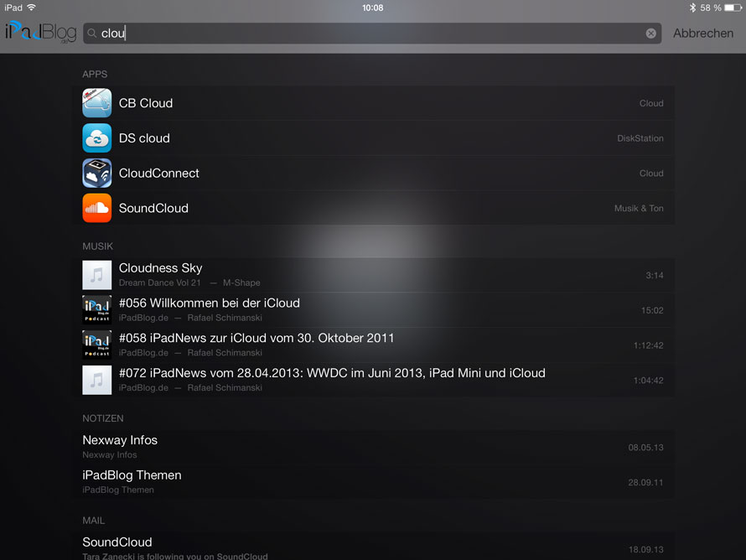The width and height of the screenshot is (746, 560).
Task: Tap the 3:14 duration of Cloudness Sky
Action: click(654, 276)
